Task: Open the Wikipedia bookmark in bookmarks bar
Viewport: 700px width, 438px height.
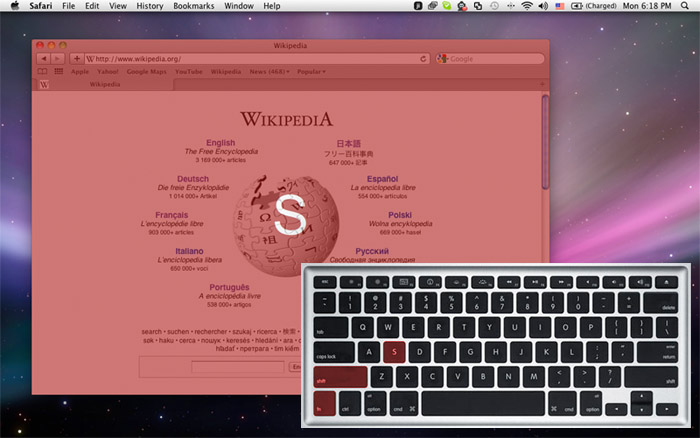Action: (225, 71)
